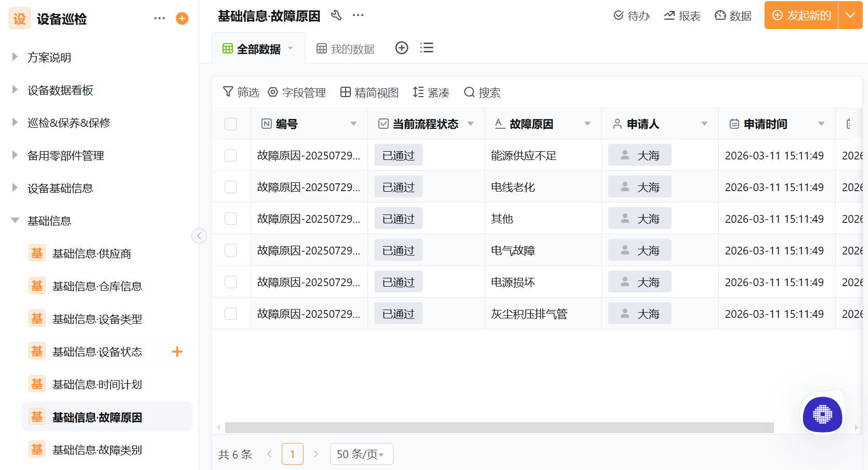Select the checkbox on the 电线老化 row

click(230, 186)
